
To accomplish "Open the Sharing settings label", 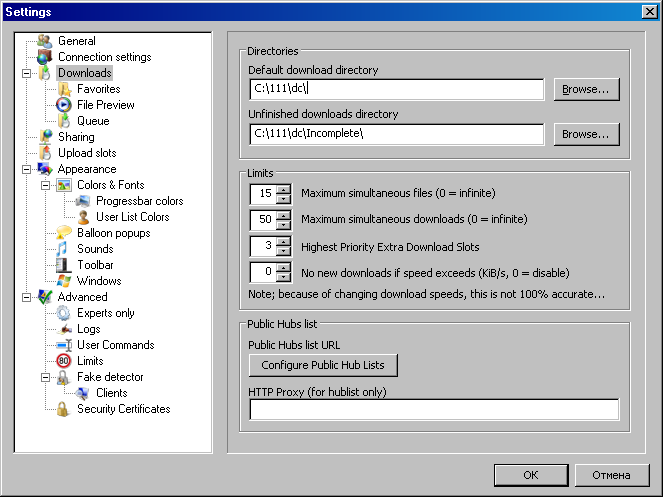I will [77, 137].
